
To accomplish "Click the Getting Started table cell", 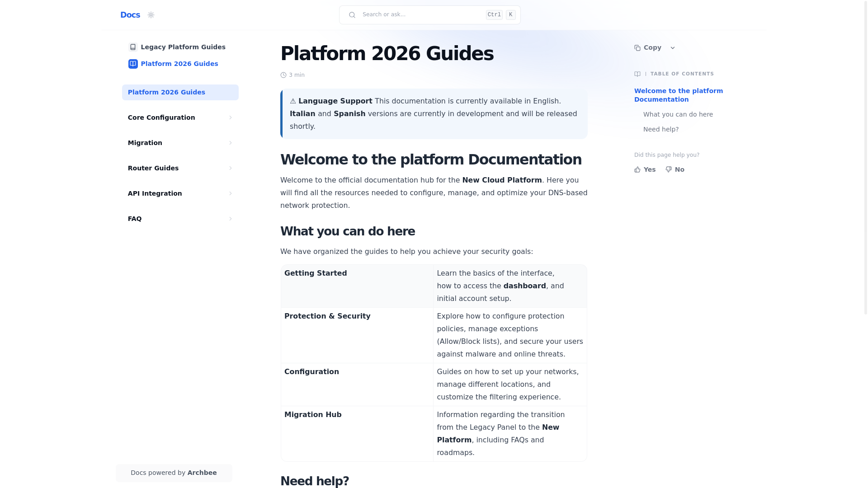I will [357, 286].
